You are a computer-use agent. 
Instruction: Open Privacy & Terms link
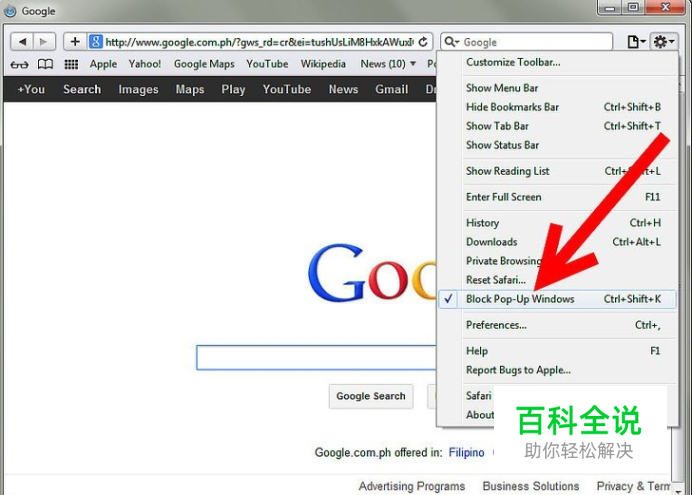click(x=634, y=486)
